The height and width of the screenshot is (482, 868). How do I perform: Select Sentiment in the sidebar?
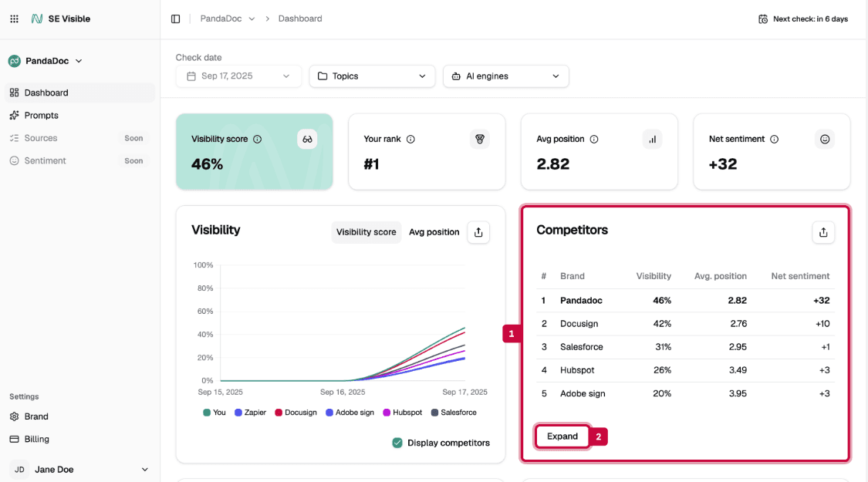79,160
